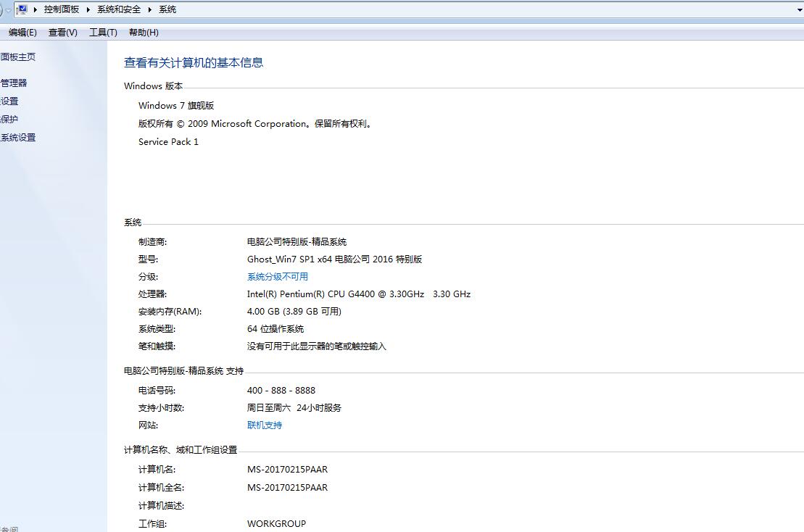Select workgroup value WORKGROUP
The height and width of the screenshot is (532, 804).
[276, 524]
